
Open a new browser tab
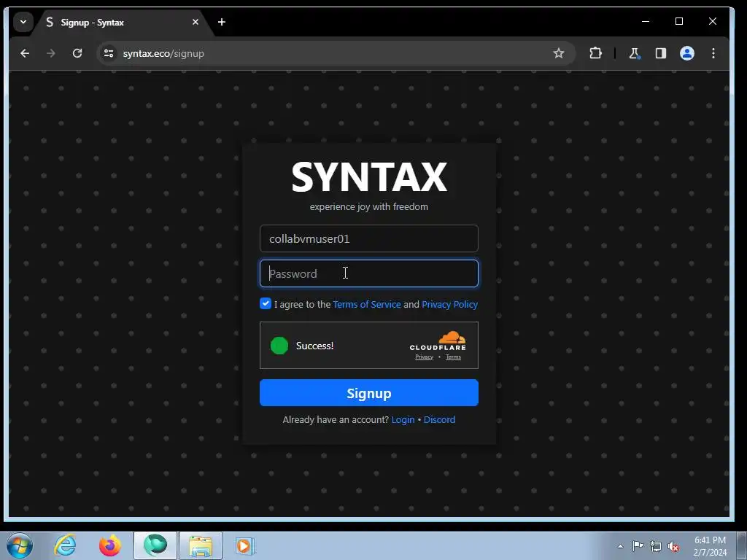[x=222, y=22]
